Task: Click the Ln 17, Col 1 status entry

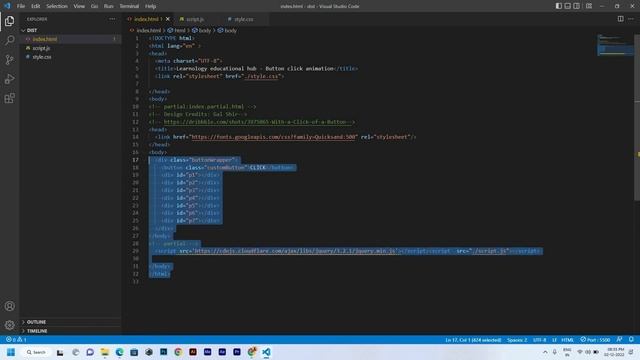Action: coord(473,340)
